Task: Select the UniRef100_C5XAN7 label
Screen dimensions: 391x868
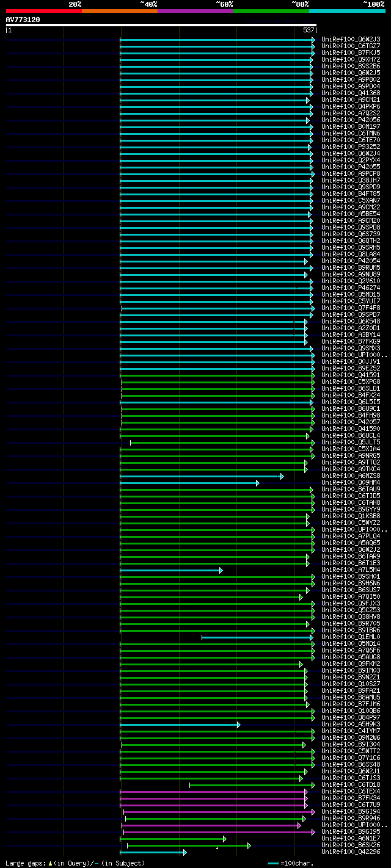Action: [351, 200]
